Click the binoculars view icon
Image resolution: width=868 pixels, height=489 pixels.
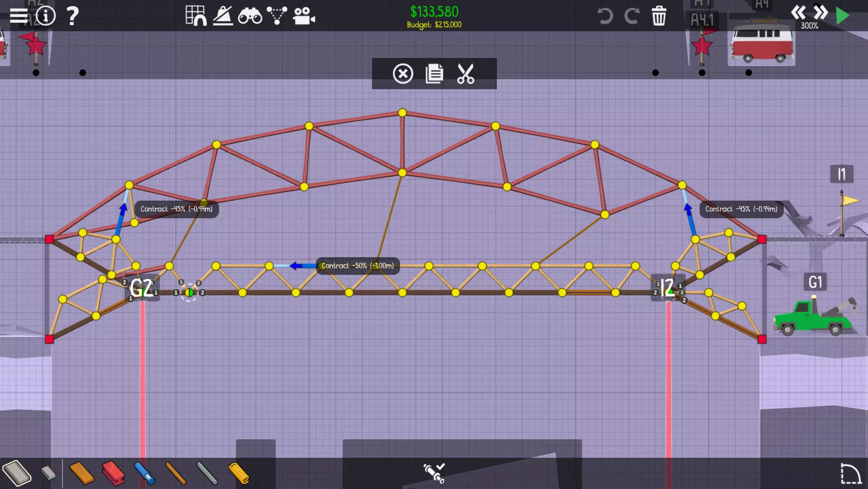(250, 16)
